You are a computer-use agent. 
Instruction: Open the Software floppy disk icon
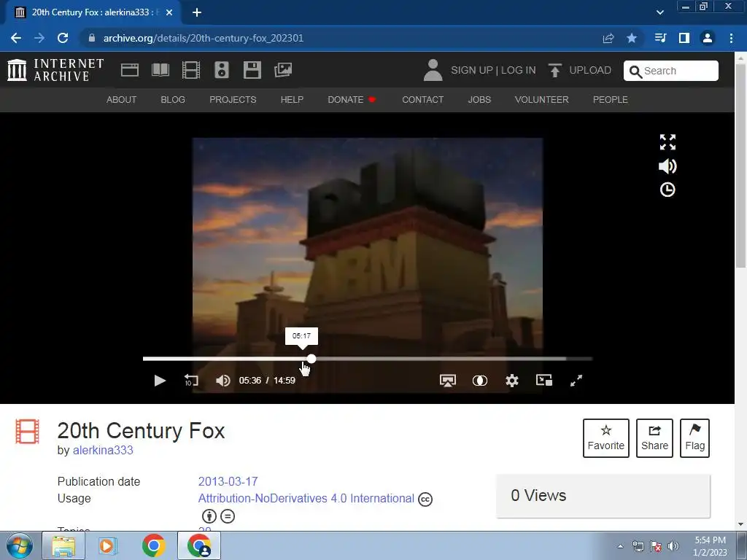point(252,70)
